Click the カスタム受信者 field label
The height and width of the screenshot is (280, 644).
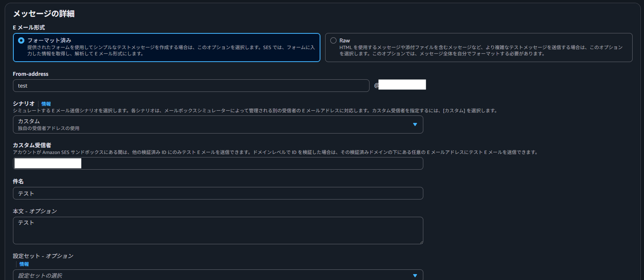click(32, 145)
